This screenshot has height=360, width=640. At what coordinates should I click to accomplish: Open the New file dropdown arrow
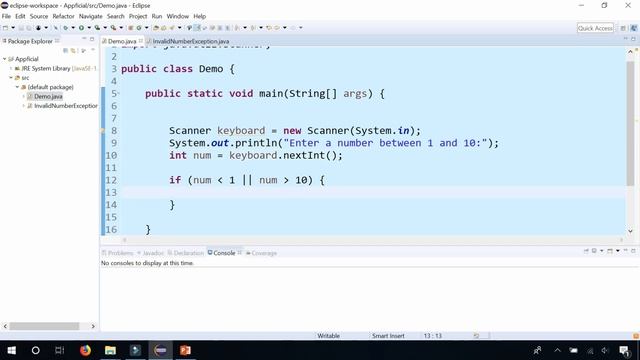13,28
